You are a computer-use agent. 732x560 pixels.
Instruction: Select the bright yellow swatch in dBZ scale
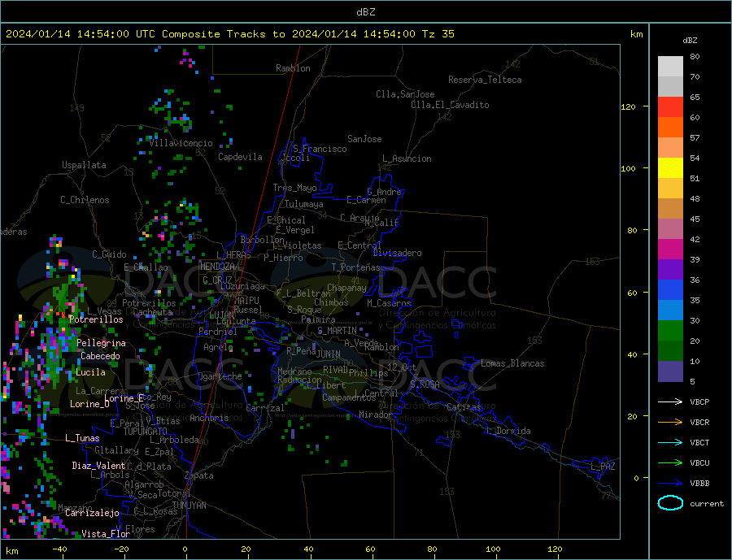[x=670, y=168]
